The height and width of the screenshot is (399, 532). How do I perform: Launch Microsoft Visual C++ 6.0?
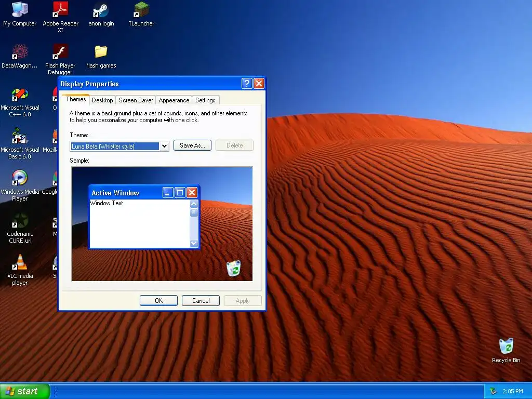(x=20, y=102)
